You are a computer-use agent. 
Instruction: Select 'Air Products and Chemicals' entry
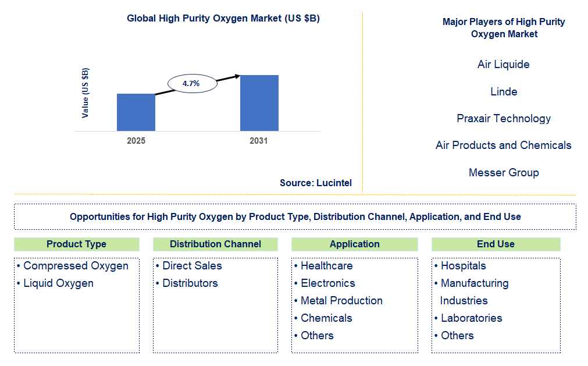pos(503,145)
